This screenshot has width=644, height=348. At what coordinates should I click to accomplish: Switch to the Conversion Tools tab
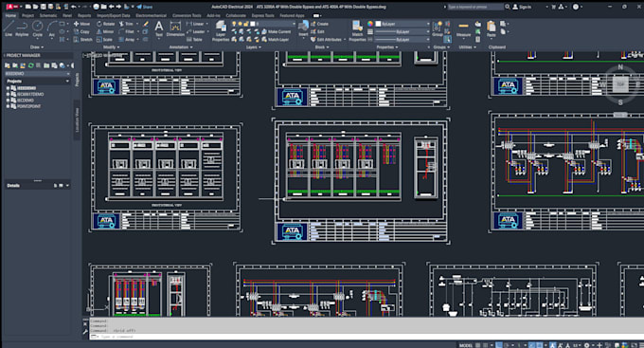[x=187, y=15]
